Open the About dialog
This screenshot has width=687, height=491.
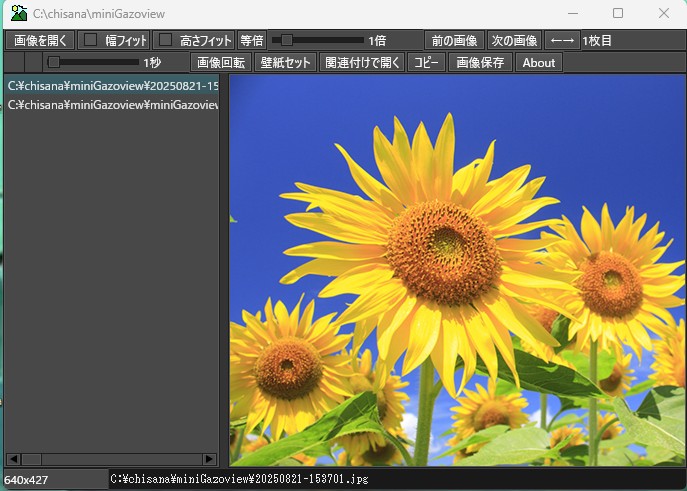click(538, 62)
